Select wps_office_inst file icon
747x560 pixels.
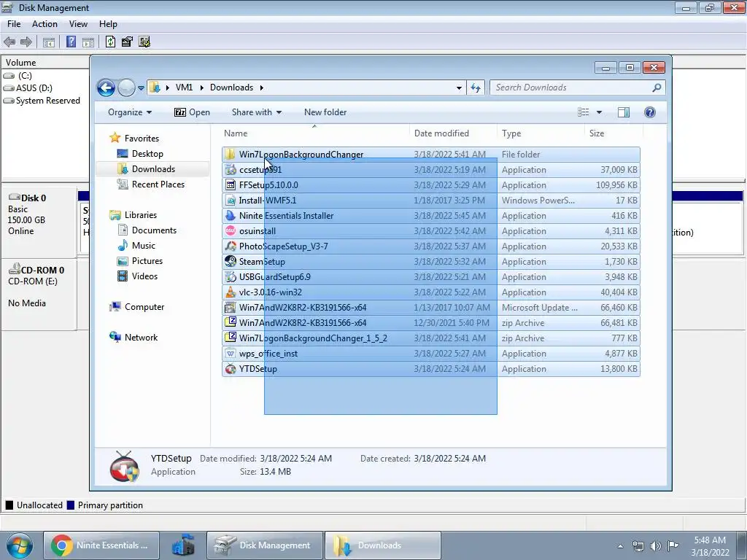(231, 354)
